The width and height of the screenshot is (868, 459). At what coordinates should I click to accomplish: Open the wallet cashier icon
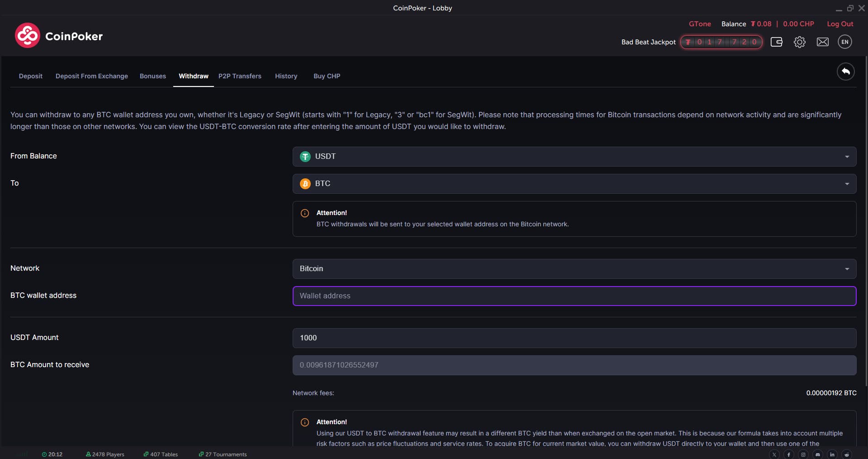[776, 42]
